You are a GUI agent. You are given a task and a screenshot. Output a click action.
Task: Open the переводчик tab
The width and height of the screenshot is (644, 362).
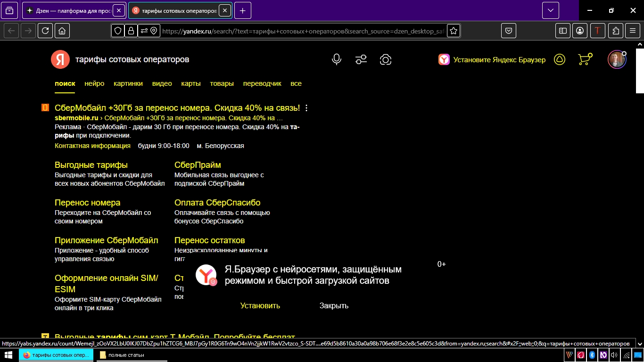pyautogui.click(x=262, y=83)
